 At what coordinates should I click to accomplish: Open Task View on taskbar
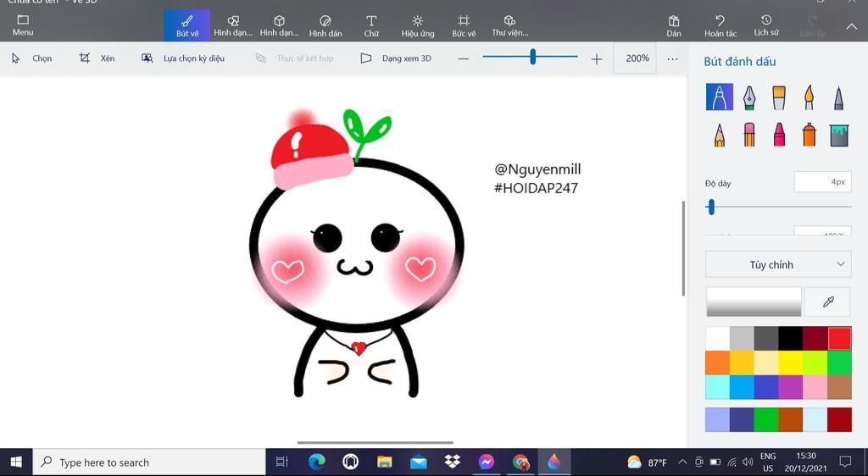point(281,462)
